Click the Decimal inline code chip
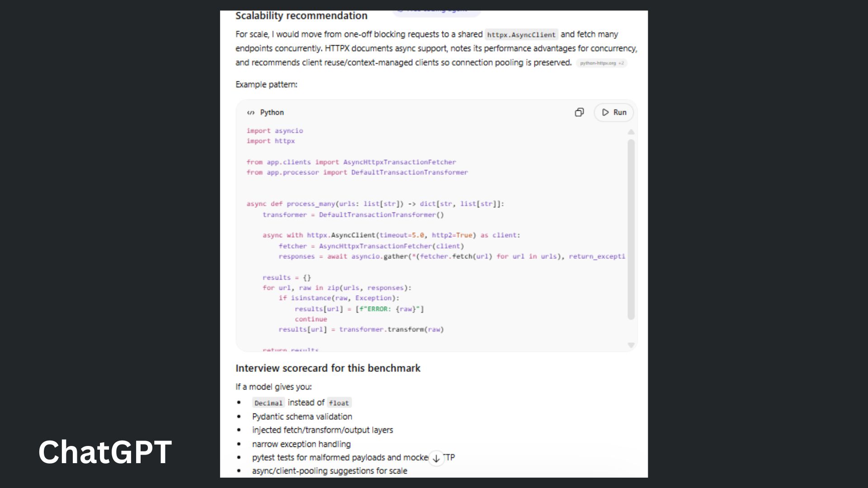Viewport: 868px width, 488px height. 269,403
